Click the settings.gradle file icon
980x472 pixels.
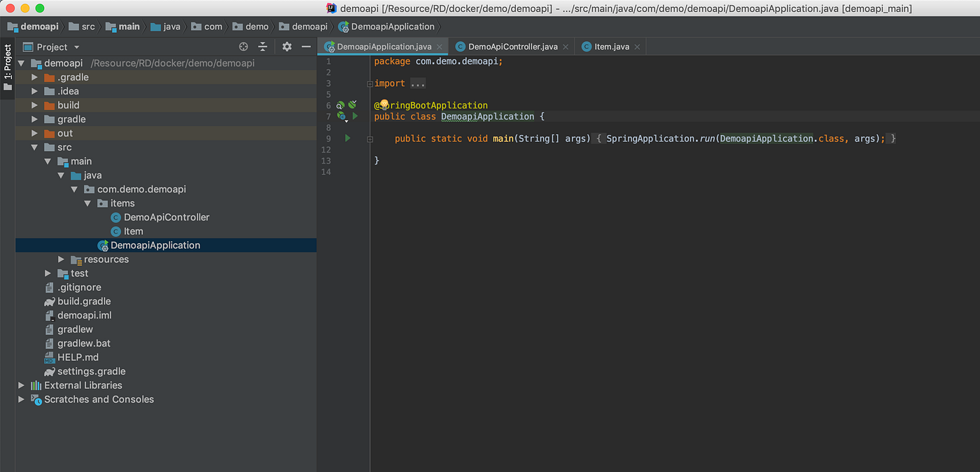point(49,371)
